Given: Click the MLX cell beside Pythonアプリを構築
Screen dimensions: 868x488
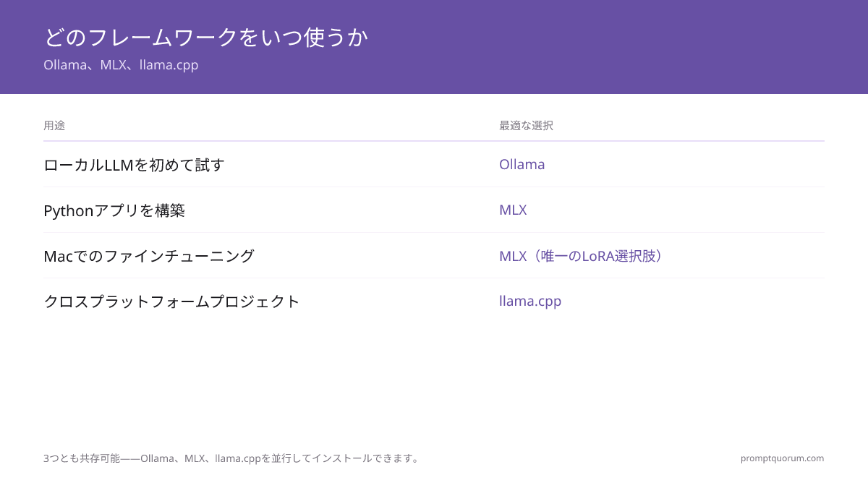Looking at the screenshot, I should click(513, 210).
